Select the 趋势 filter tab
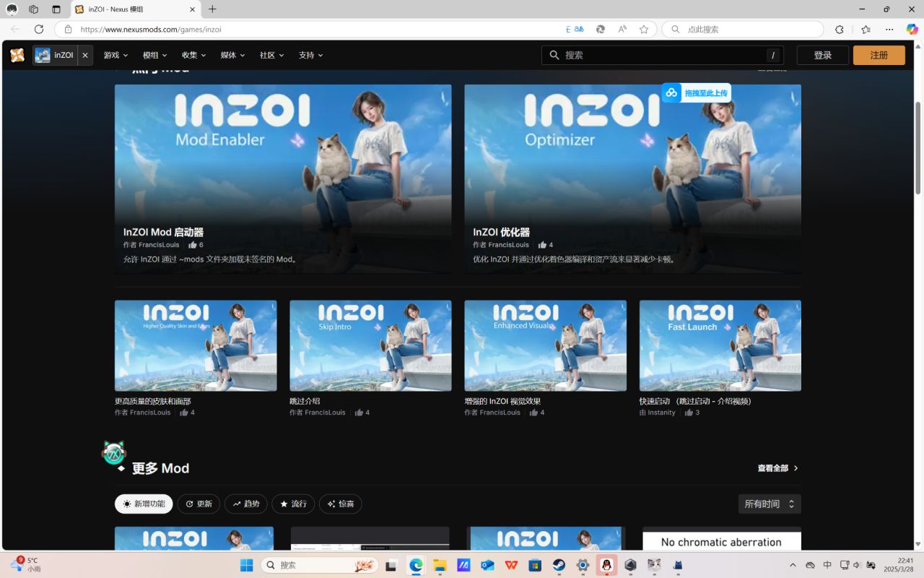924x578 pixels. coord(245,504)
